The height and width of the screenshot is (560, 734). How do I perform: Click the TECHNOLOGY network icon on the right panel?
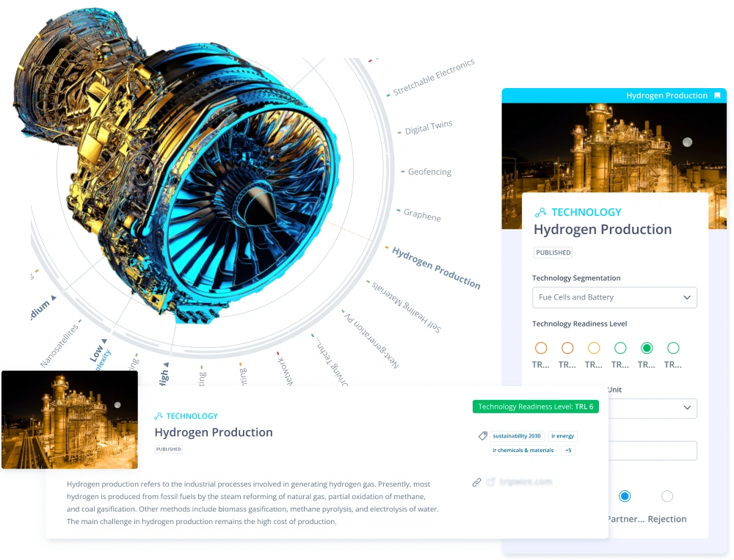tap(539, 211)
